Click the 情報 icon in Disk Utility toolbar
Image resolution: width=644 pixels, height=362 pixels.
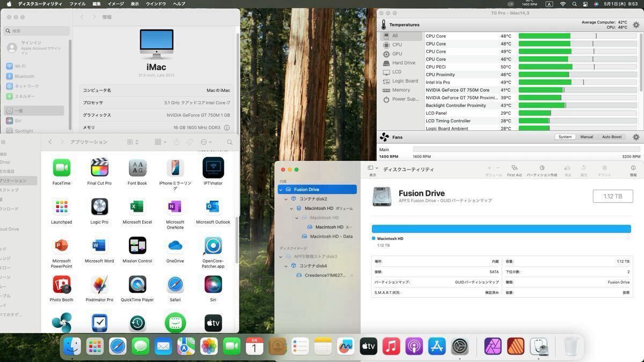coord(633,170)
